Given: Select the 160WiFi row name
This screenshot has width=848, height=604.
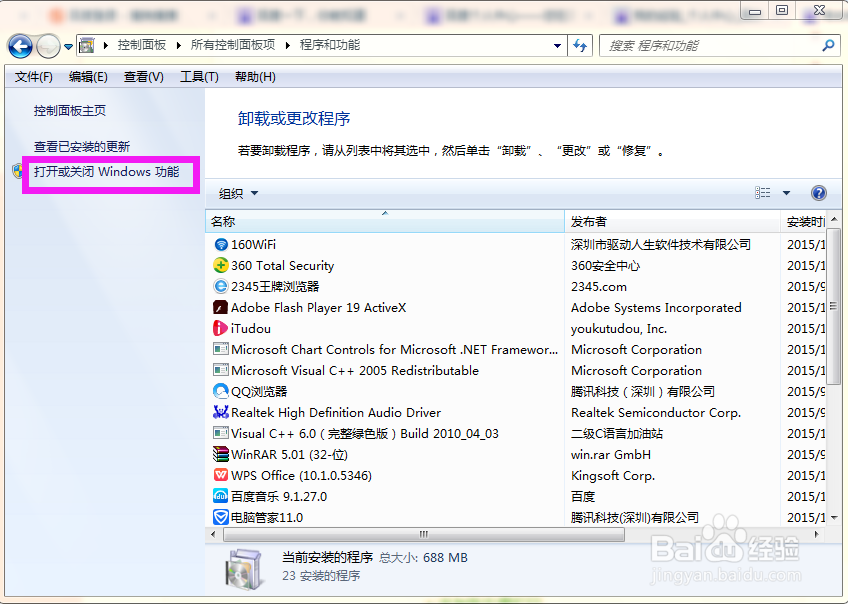Looking at the screenshot, I should pos(253,245).
